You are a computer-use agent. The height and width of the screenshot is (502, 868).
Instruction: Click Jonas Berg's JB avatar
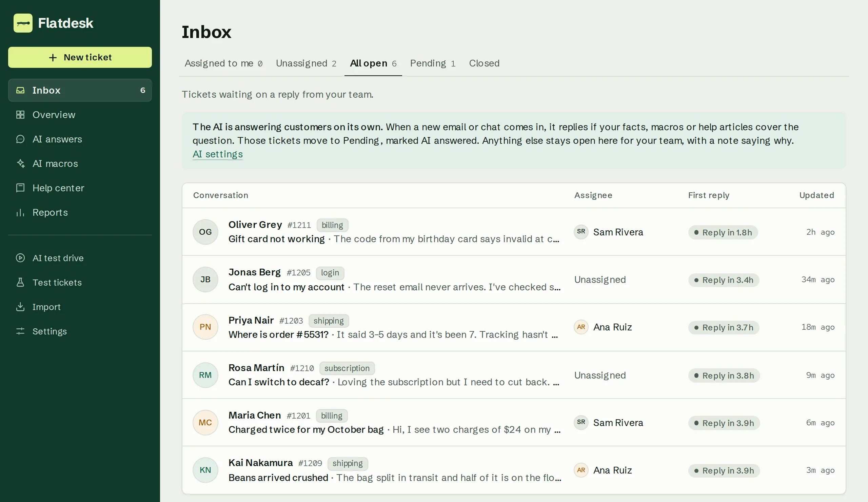pyautogui.click(x=205, y=279)
